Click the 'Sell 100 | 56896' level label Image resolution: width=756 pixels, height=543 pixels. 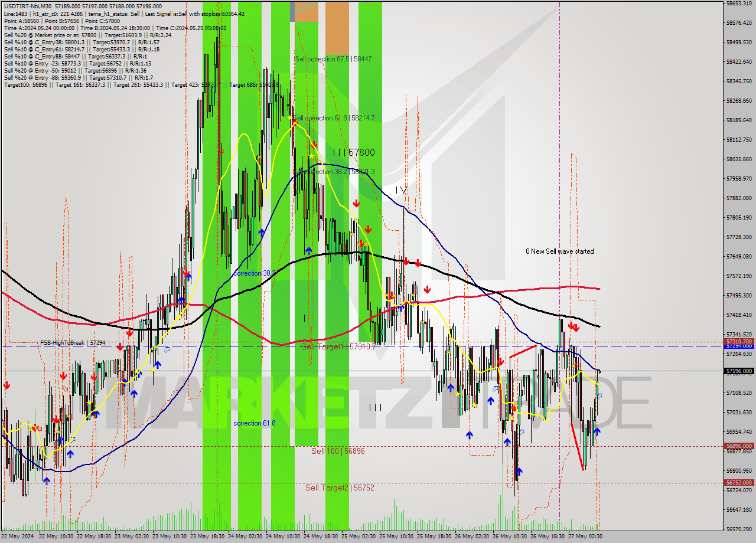[x=338, y=451]
